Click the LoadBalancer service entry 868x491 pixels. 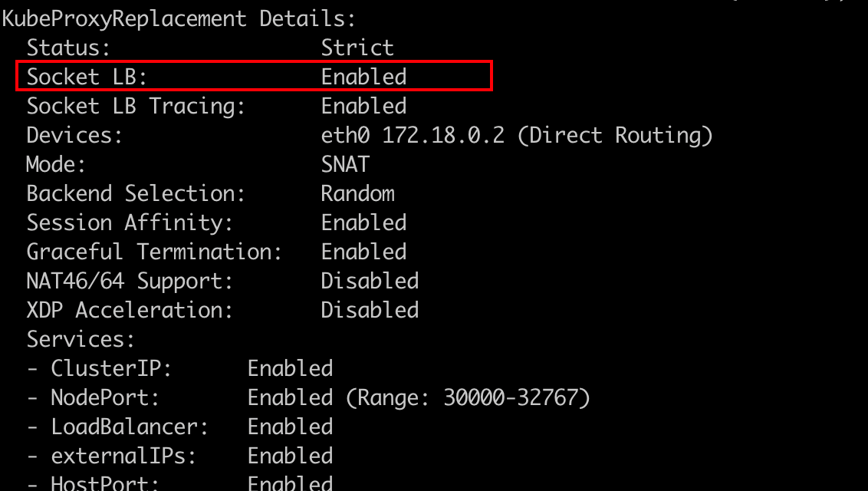130,427
